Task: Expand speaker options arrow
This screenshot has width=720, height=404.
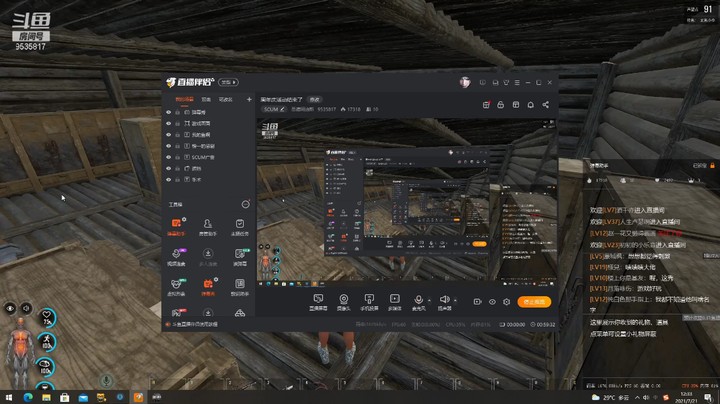Action: [456, 300]
